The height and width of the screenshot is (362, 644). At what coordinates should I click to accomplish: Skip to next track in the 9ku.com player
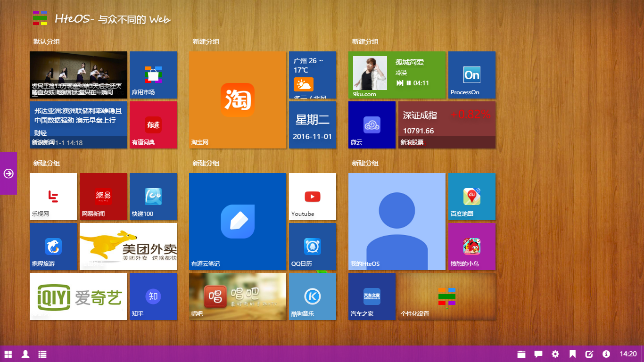click(x=400, y=83)
